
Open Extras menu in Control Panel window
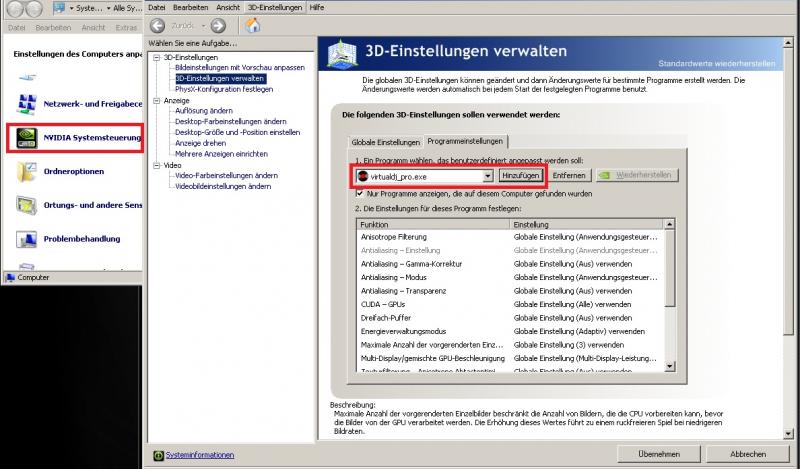point(126,28)
